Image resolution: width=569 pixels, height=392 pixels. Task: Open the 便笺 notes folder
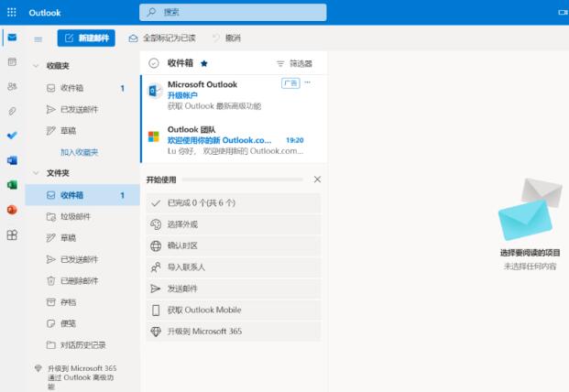click(82, 323)
